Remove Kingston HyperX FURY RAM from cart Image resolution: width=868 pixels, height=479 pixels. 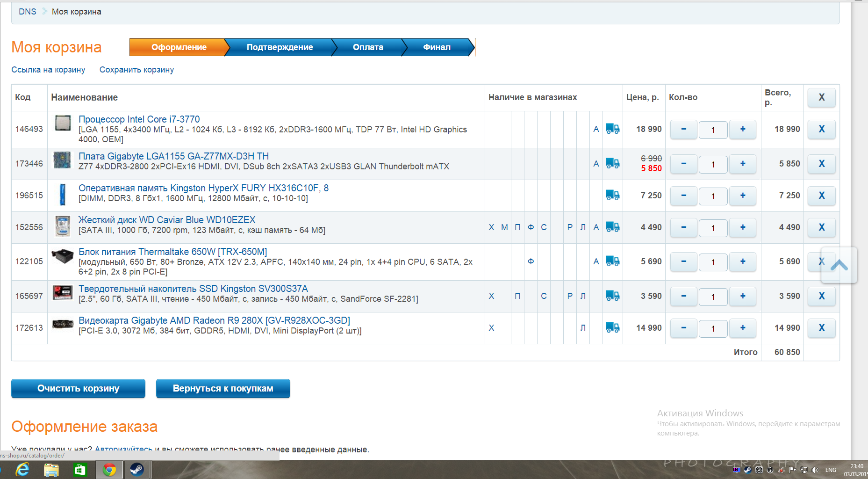pyautogui.click(x=821, y=196)
